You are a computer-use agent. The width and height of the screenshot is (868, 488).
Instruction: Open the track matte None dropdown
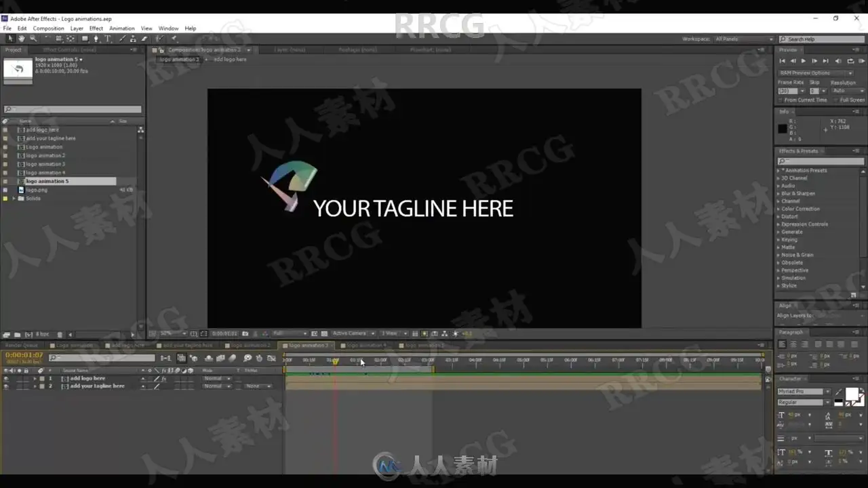coord(258,386)
